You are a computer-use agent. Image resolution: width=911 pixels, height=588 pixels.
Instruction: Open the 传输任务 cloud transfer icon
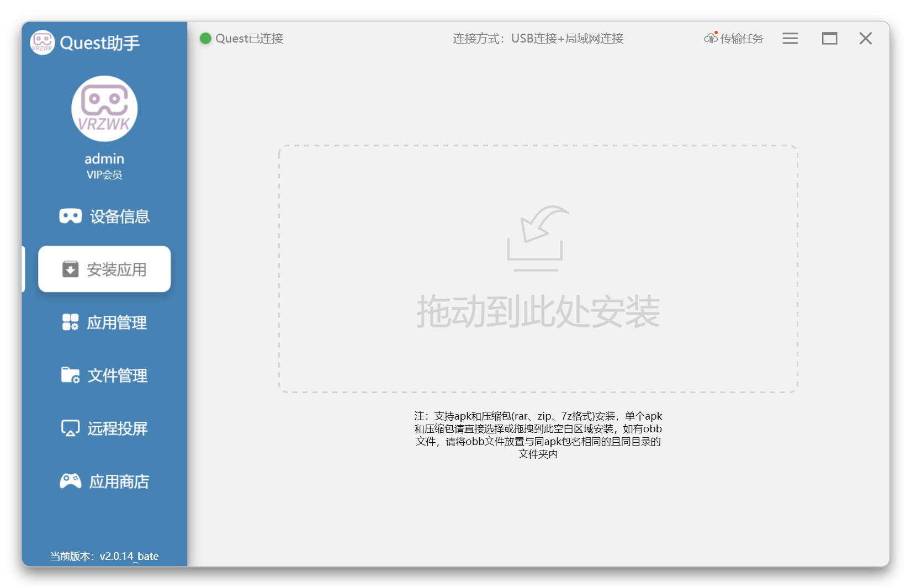pyautogui.click(x=711, y=38)
